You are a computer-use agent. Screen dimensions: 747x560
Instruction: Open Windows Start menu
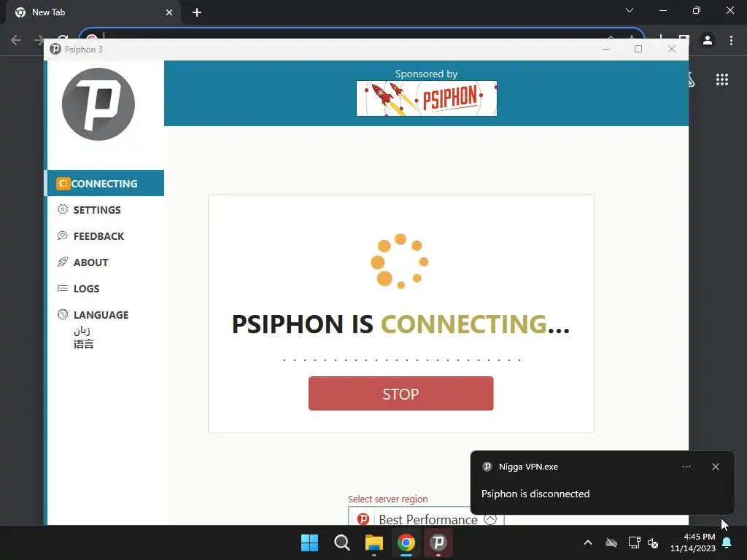click(x=309, y=542)
